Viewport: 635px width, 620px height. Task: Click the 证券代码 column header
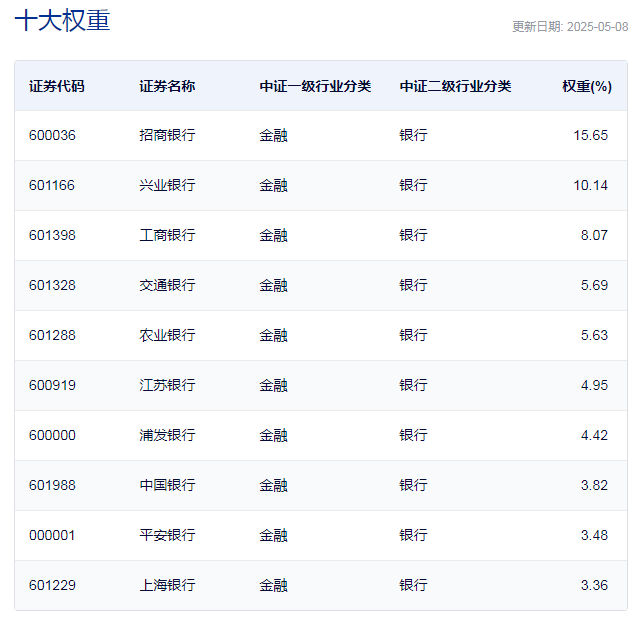(57, 86)
